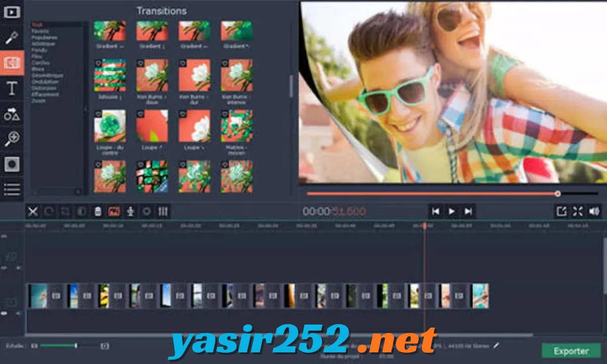
Task: Favorite the Ken Burns - doux transition
Action: click(x=140, y=63)
